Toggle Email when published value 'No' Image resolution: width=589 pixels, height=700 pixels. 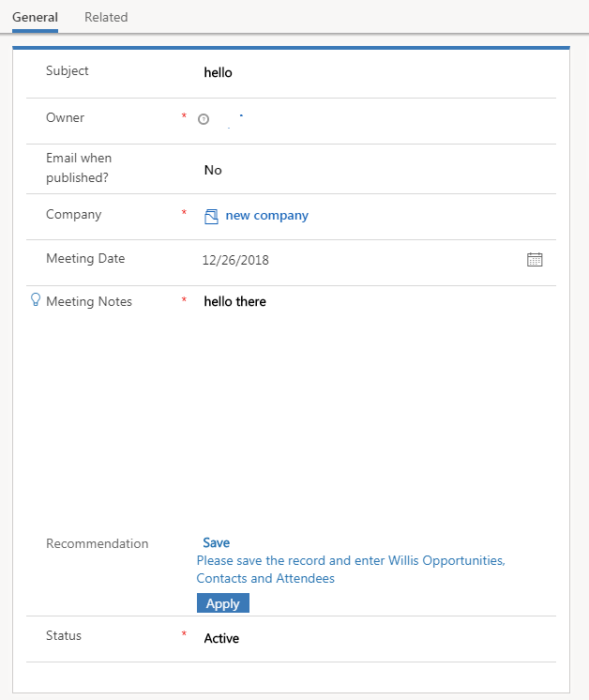coord(213,170)
